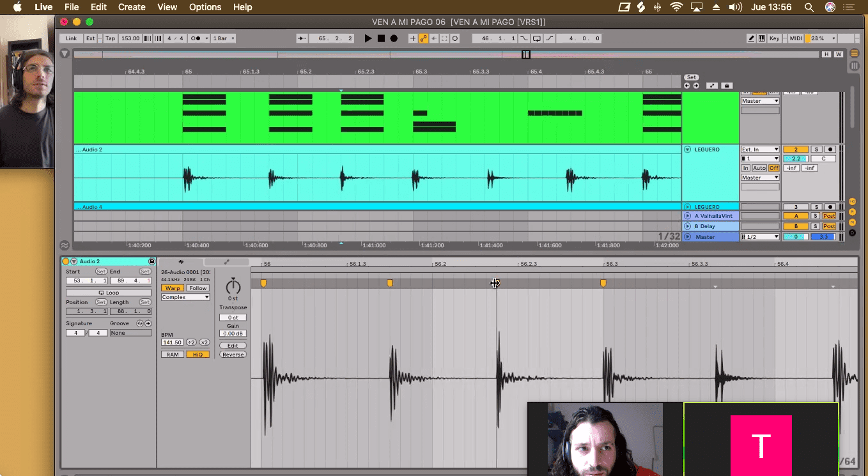Collapse the cyan LEGUERO track
The image size is (868, 476).
pos(688,150)
